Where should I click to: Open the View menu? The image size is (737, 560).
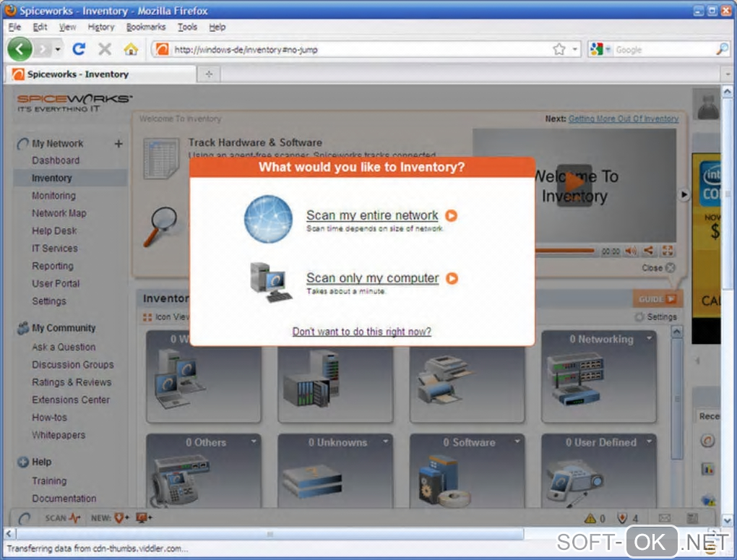point(67,27)
